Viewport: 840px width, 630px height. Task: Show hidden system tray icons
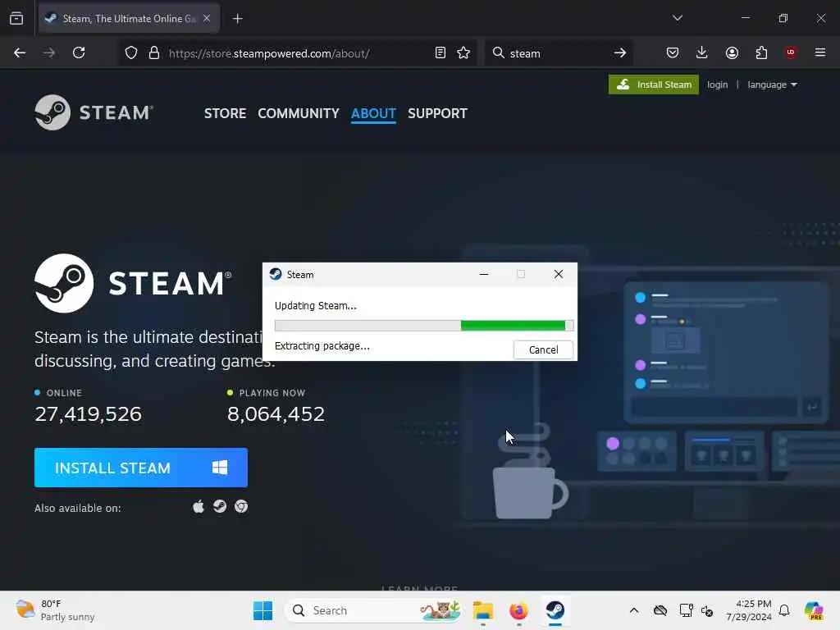(634, 610)
